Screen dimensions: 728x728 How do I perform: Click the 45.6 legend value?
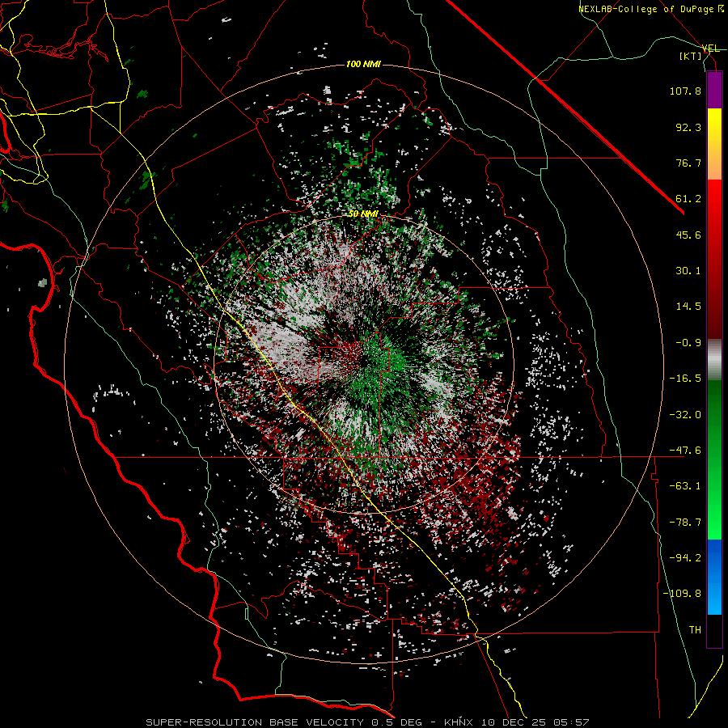pyautogui.click(x=688, y=235)
